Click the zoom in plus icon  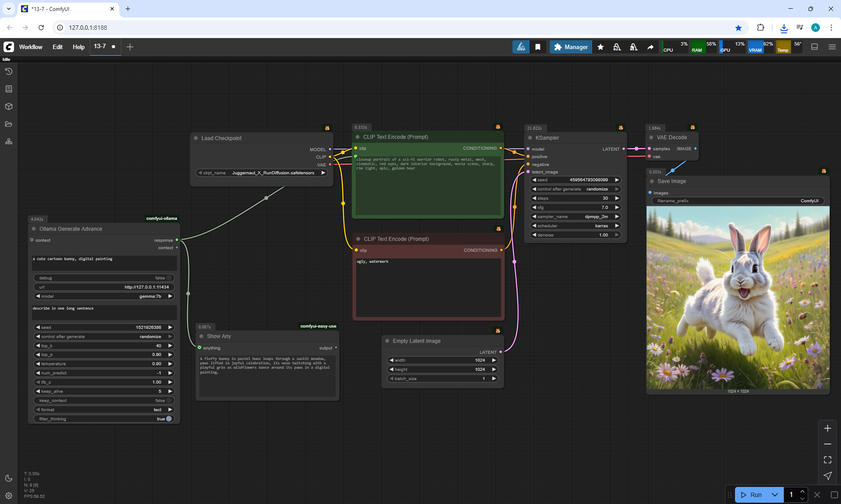click(x=827, y=428)
